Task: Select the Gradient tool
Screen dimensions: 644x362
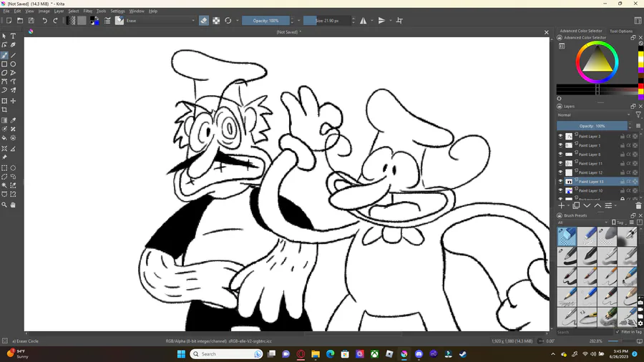Action: click(4, 120)
